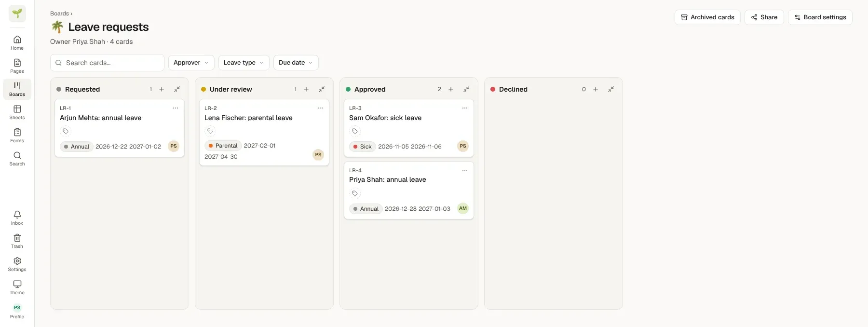Click the Boards breadcrumb link
This screenshot has width=868, height=327.
point(59,14)
